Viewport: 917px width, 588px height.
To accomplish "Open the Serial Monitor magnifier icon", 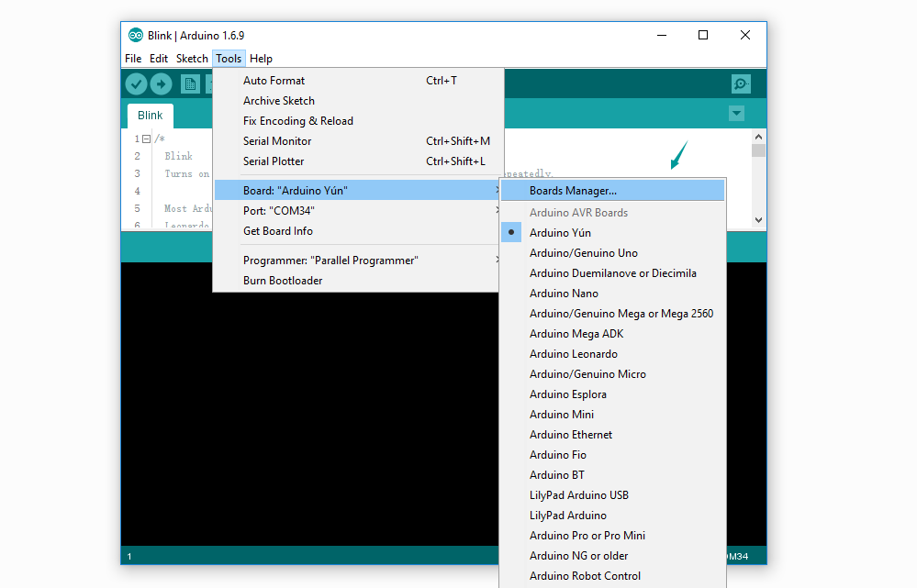I will [741, 84].
